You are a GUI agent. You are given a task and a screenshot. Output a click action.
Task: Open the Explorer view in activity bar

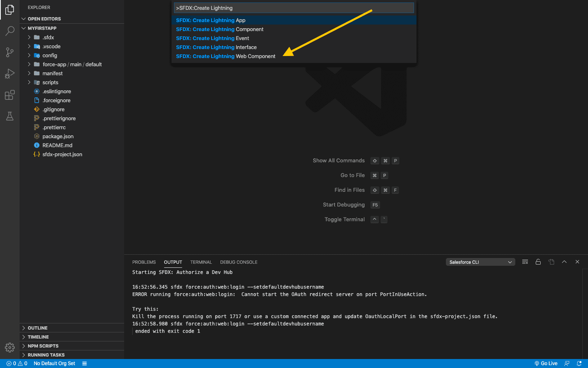(10, 10)
